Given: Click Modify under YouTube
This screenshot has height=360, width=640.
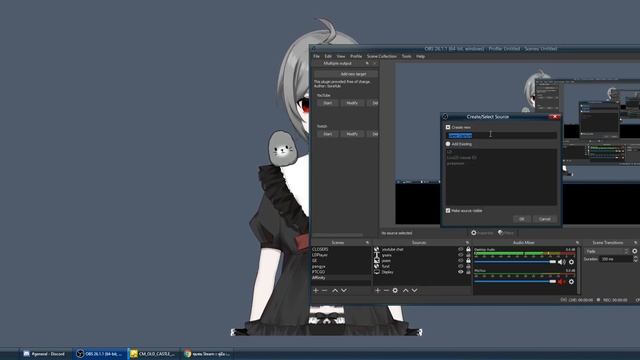Looking at the screenshot, I should point(352,103).
